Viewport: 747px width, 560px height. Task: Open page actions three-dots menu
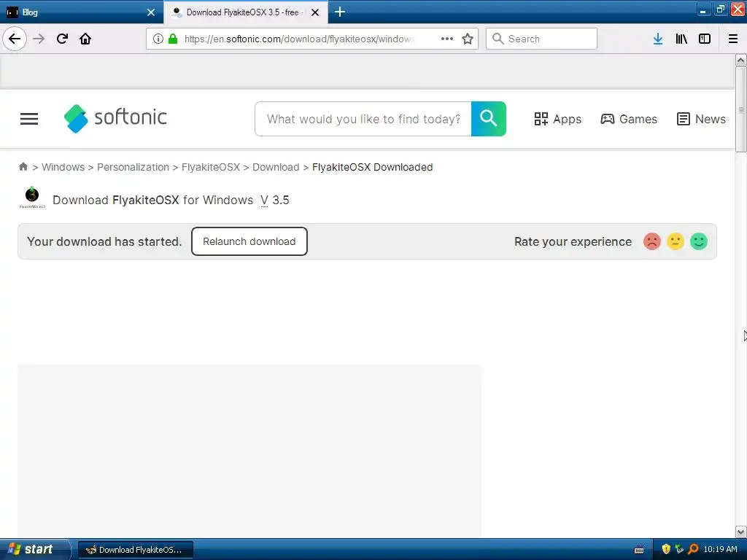[x=447, y=39]
